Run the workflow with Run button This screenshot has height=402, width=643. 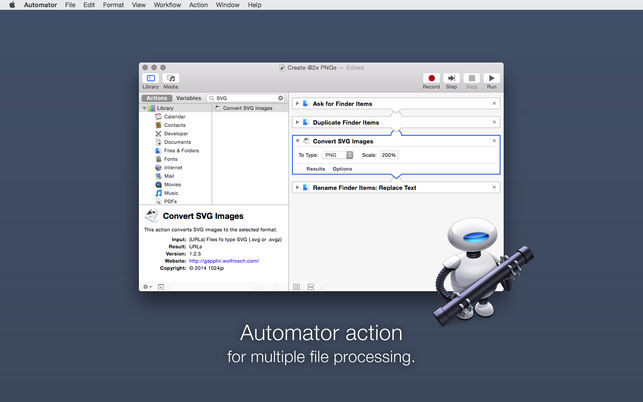pos(491,78)
